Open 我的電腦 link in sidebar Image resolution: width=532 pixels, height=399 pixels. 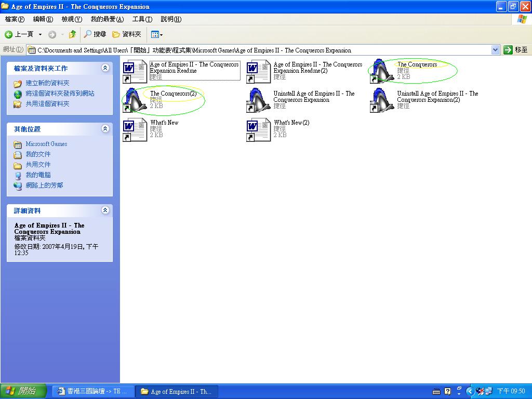[38, 175]
